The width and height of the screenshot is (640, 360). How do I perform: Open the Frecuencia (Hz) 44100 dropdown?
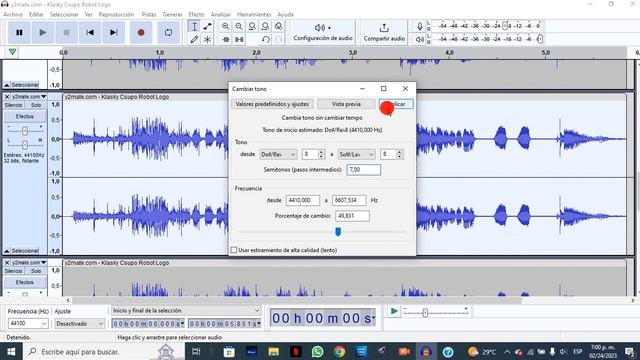coord(28,323)
